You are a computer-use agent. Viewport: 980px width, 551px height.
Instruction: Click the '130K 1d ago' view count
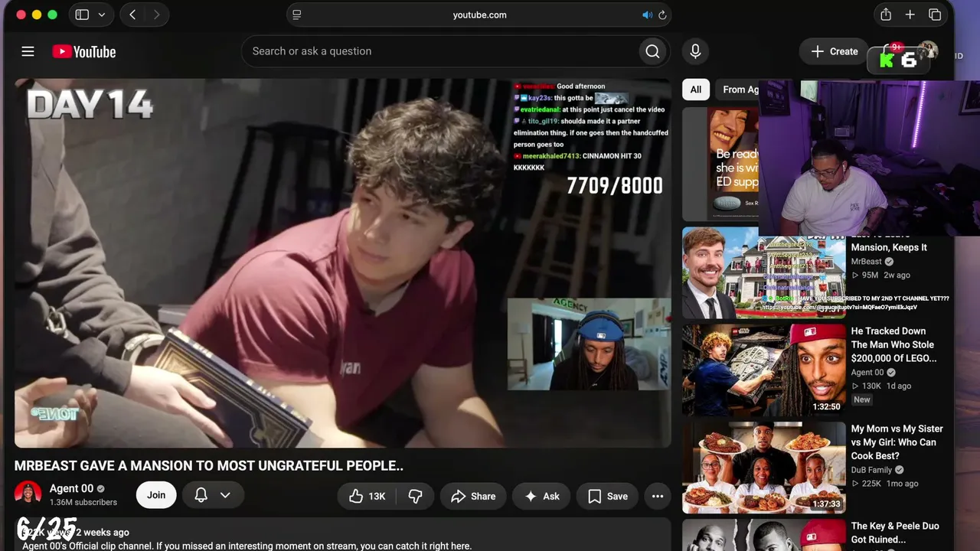tap(881, 386)
